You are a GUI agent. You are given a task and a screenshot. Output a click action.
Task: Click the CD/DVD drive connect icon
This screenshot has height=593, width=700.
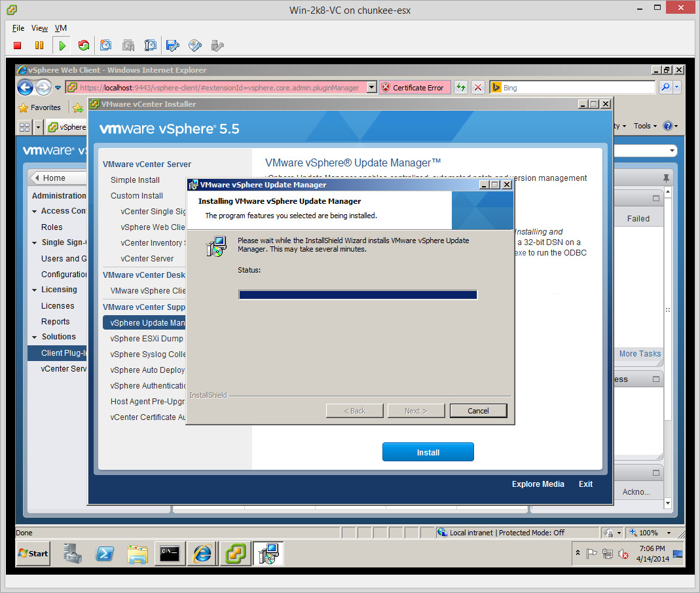point(195,45)
